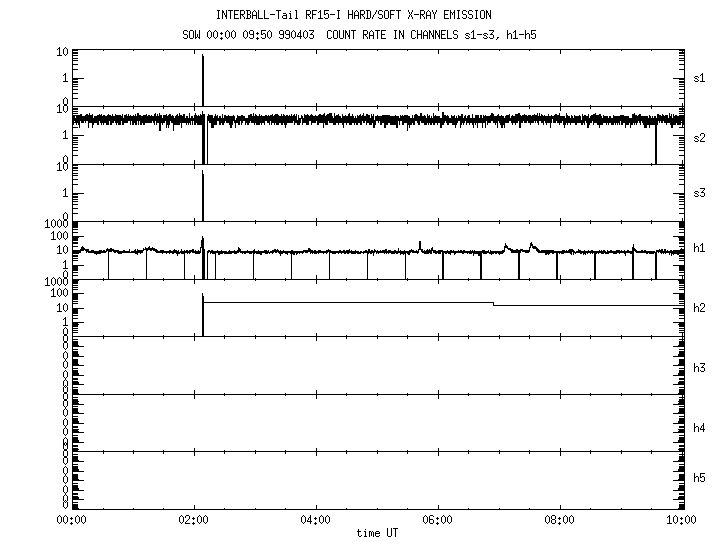Screen dimensions: 720x550
Task: Click the 10:00 time axis tick label
Action: [x=682, y=520]
